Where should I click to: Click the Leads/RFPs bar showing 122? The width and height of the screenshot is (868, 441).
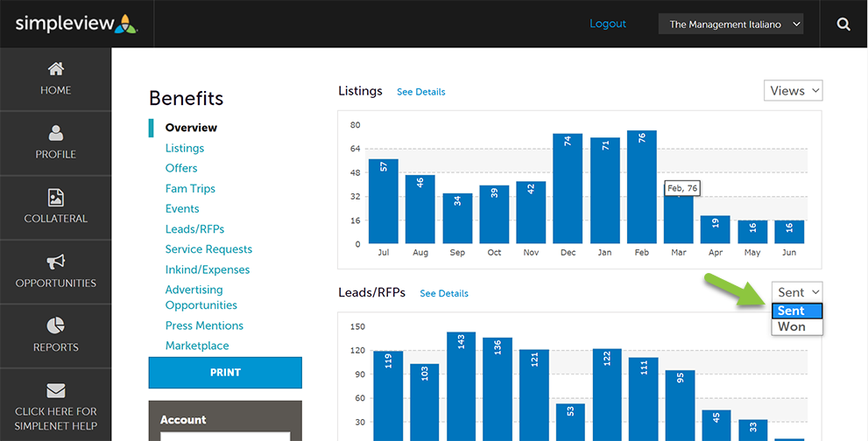point(607,395)
